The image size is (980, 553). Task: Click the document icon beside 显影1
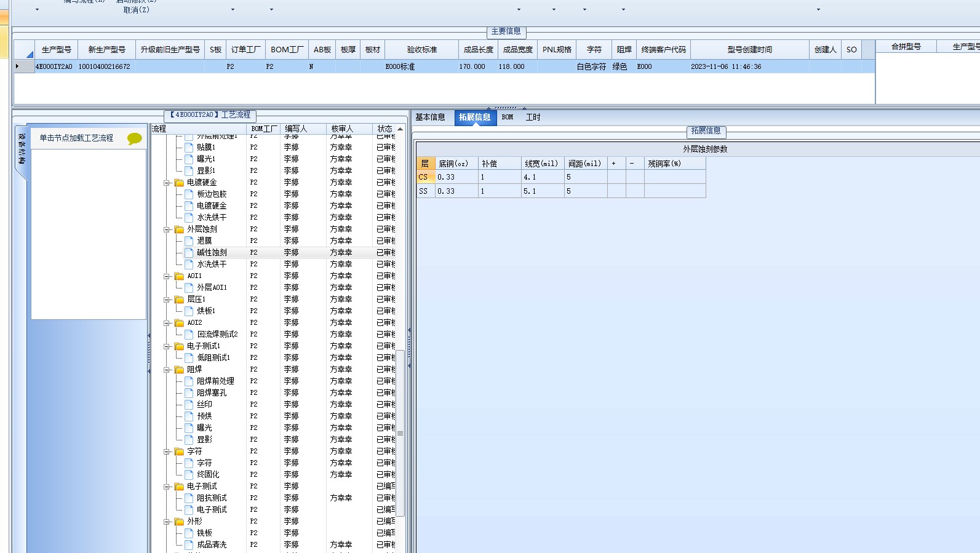click(x=189, y=171)
